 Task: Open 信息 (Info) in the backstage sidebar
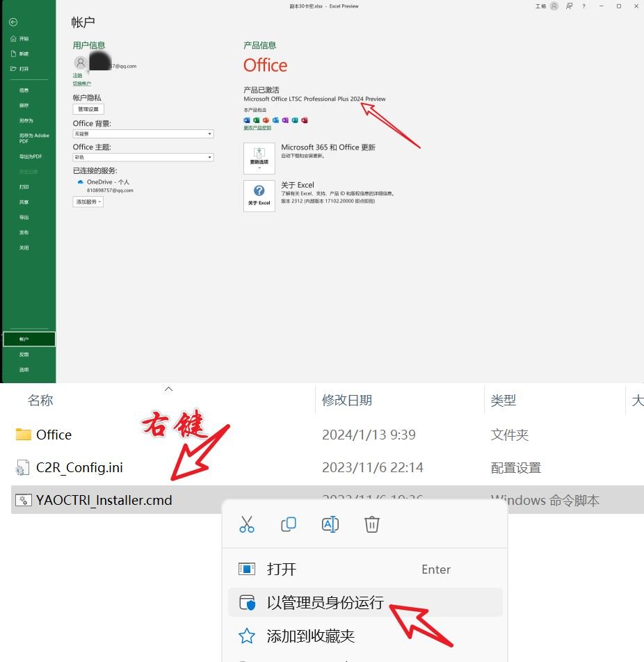pos(24,90)
